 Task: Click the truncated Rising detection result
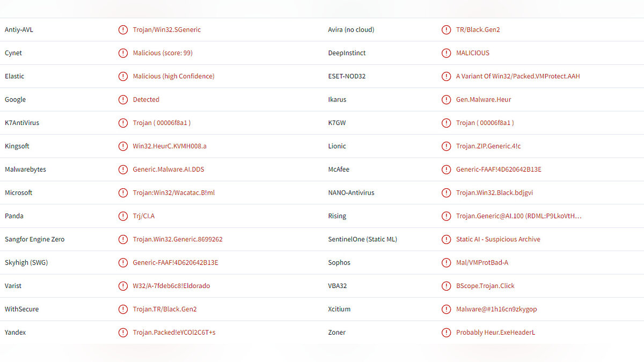point(518,216)
